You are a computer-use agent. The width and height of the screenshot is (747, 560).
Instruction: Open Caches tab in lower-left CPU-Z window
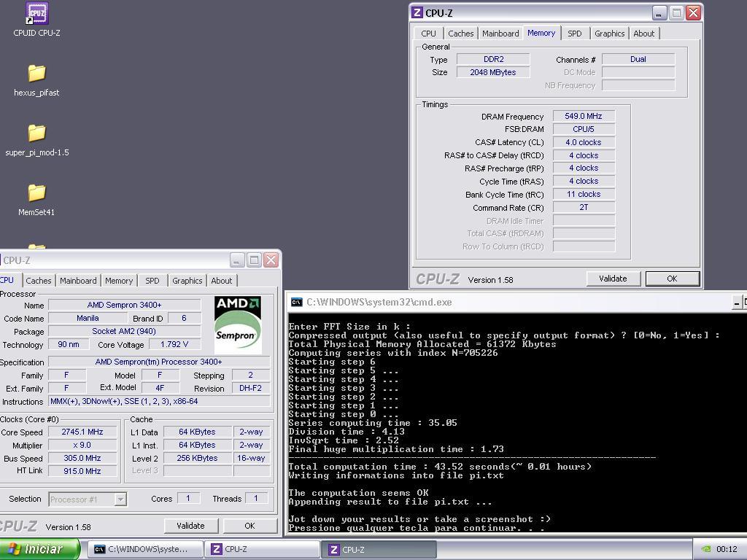click(38, 281)
